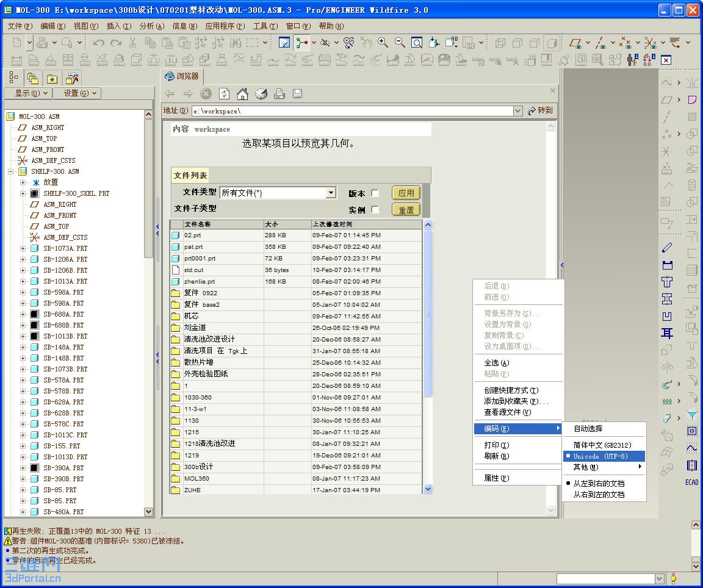Toggle spin center display icon
Image resolution: width=703 pixels, height=588 pixels.
coord(301,43)
